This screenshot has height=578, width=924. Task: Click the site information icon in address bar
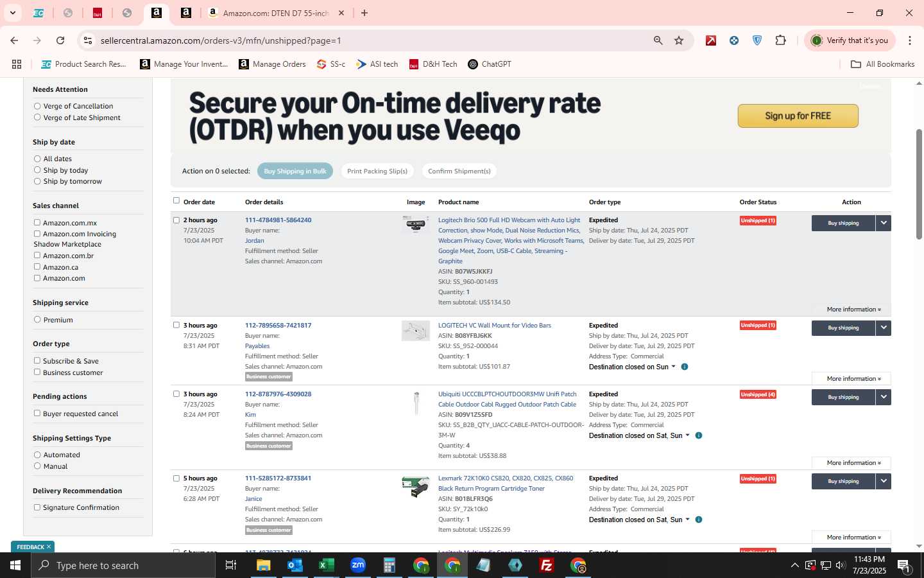tap(88, 40)
